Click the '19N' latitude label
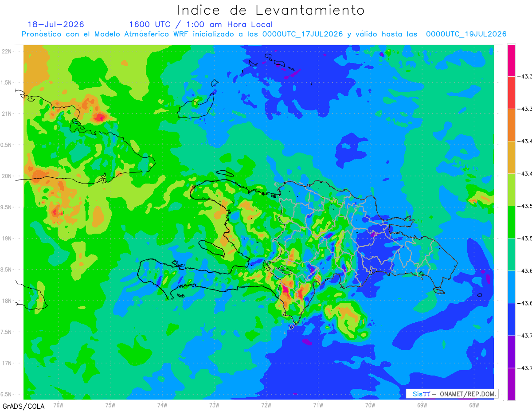 pyautogui.click(x=7, y=239)
